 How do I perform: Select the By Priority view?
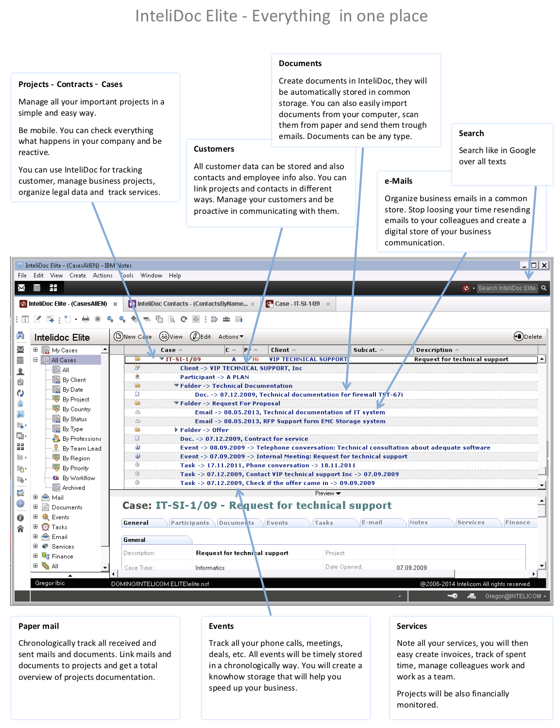[75, 468]
